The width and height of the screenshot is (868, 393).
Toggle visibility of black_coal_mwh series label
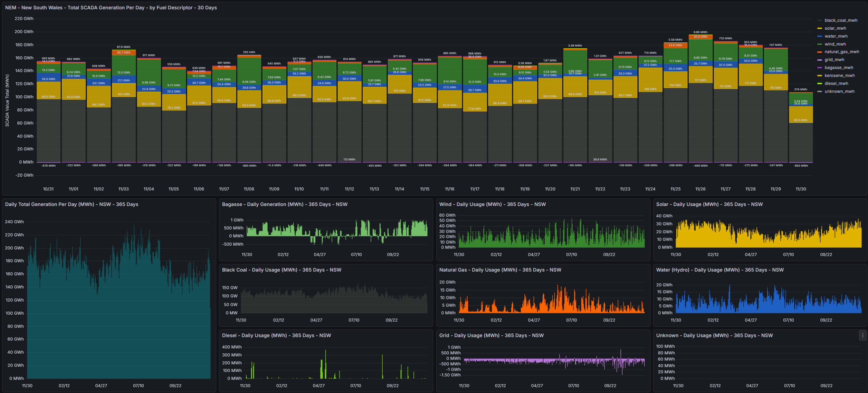841,20
